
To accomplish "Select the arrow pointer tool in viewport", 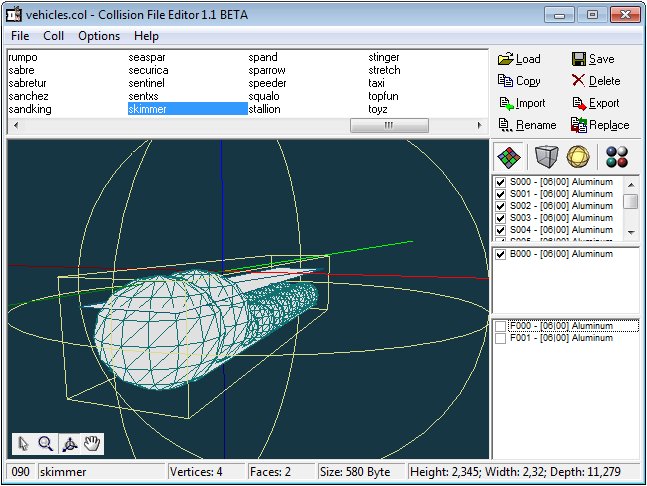I will tap(24, 444).
